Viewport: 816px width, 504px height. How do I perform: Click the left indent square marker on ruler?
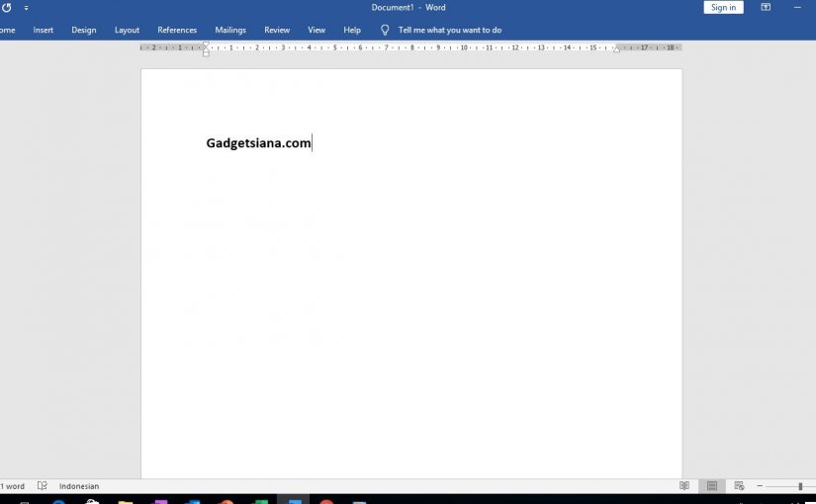206,53
